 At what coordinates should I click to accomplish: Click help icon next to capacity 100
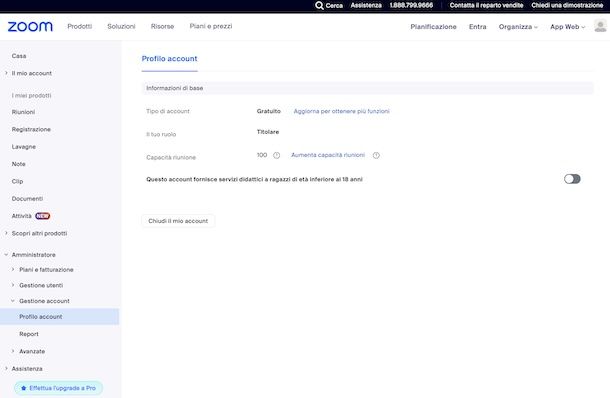tap(276, 155)
